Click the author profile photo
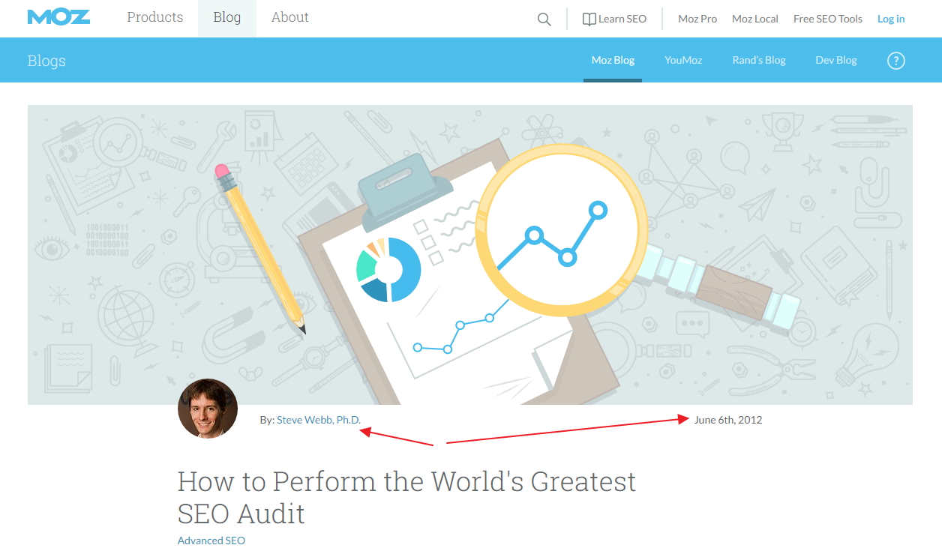 [208, 409]
